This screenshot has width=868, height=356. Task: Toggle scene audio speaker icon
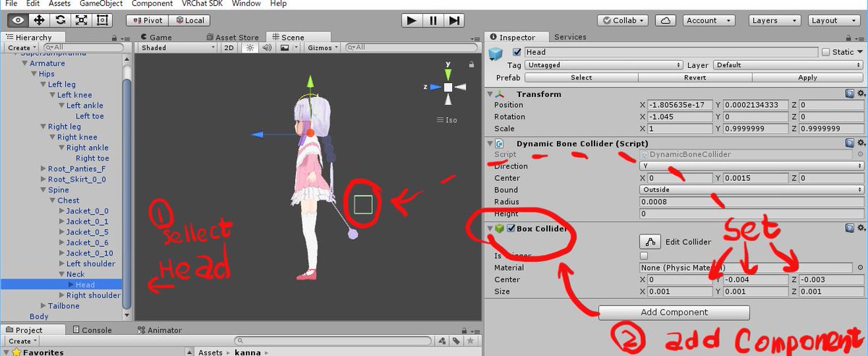[267, 48]
